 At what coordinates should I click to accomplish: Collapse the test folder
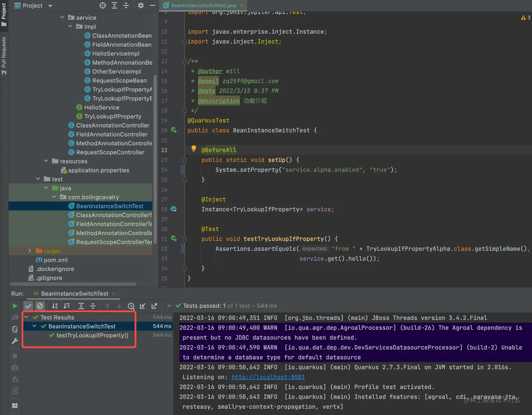pos(38,179)
